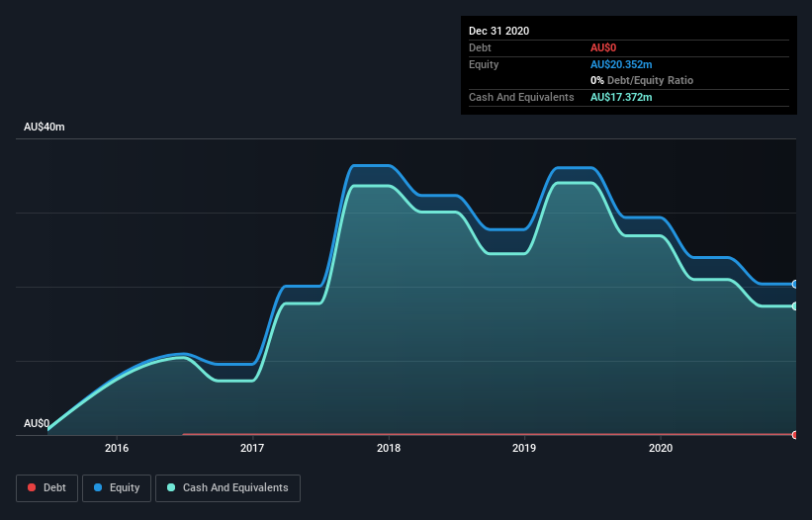The width and height of the screenshot is (812, 520).
Task: Click the 2018 x-axis label
Action: 389,448
